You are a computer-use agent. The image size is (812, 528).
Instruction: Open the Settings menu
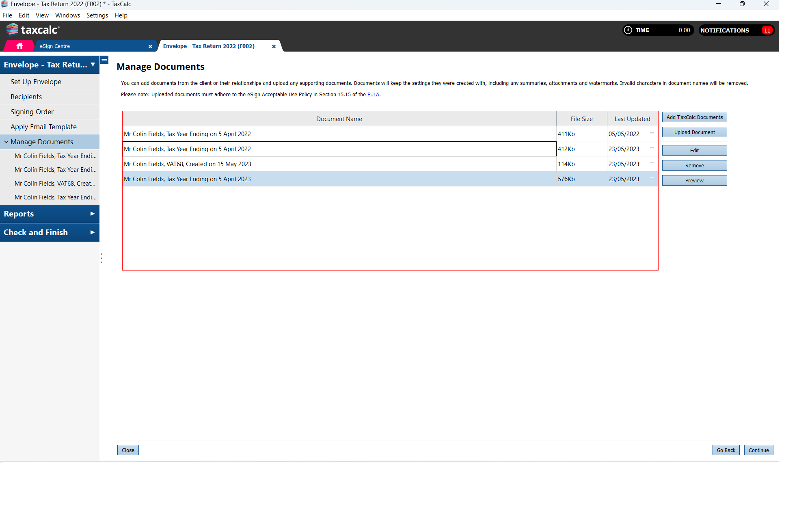[x=97, y=15]
